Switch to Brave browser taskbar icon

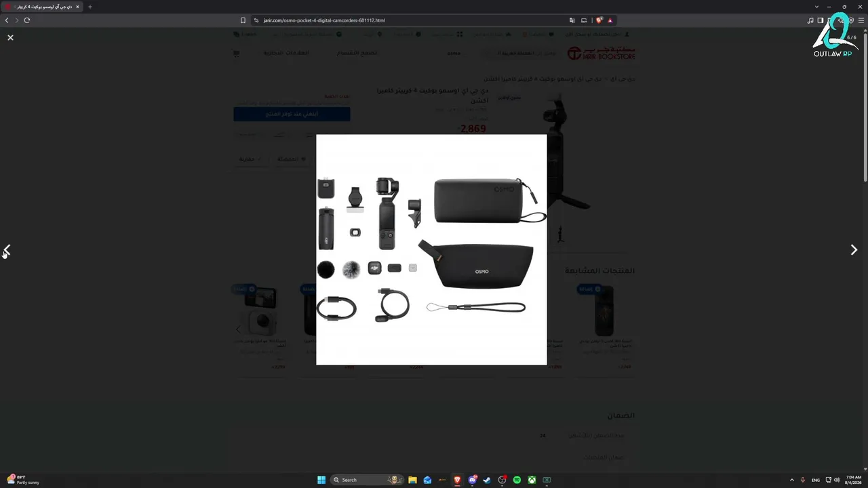[x=457, y=480]
